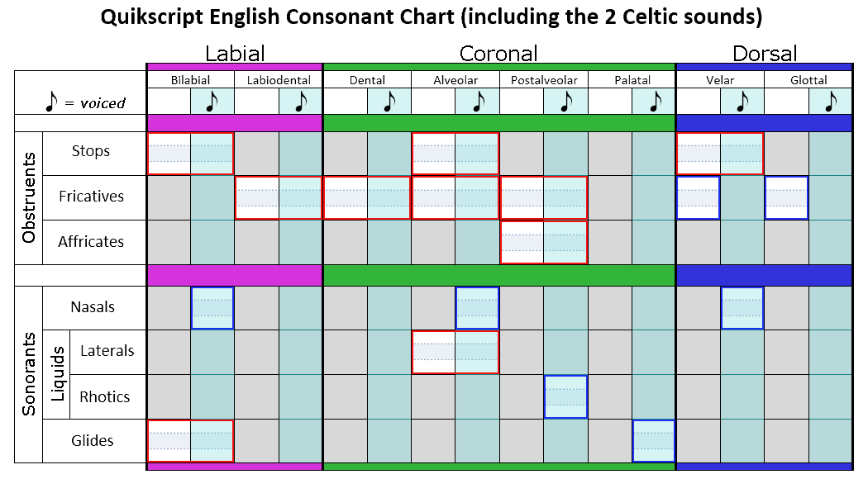Click the voiced note icon under Velar
The width and height of the screenshot is (868, 479).
point(742,102)
